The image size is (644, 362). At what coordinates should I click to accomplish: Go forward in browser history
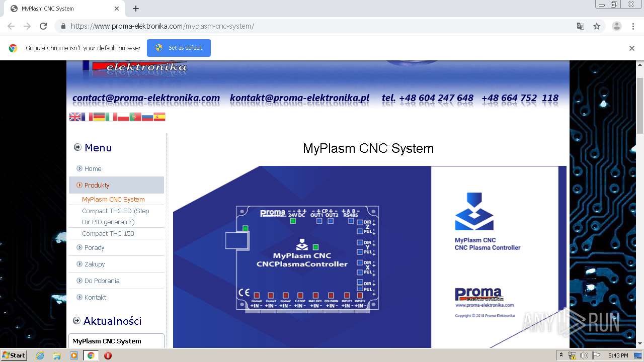[27, 26]
